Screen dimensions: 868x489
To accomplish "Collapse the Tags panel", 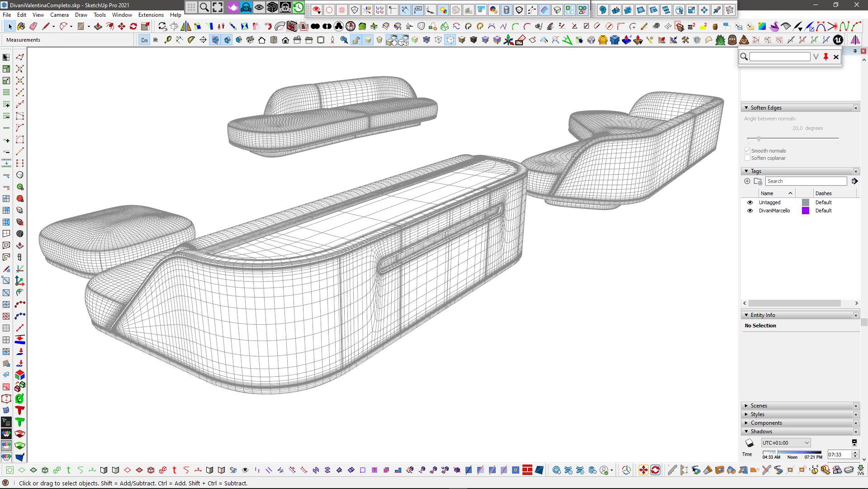I will tap(746, 171).
